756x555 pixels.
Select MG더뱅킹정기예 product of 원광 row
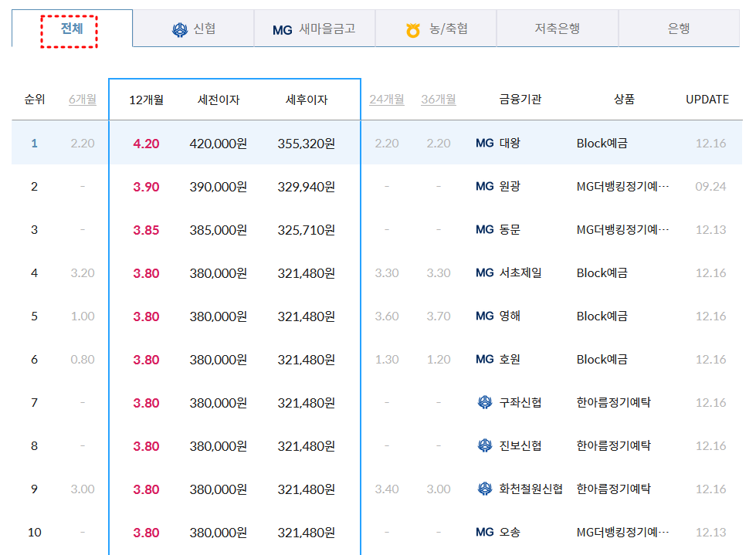(x=623, y=187)
